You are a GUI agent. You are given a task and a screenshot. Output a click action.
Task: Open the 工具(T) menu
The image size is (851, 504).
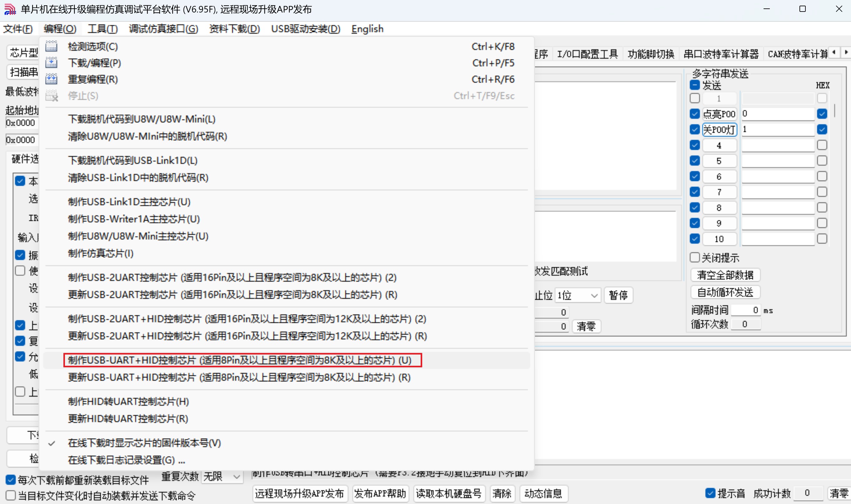(102, 29)
